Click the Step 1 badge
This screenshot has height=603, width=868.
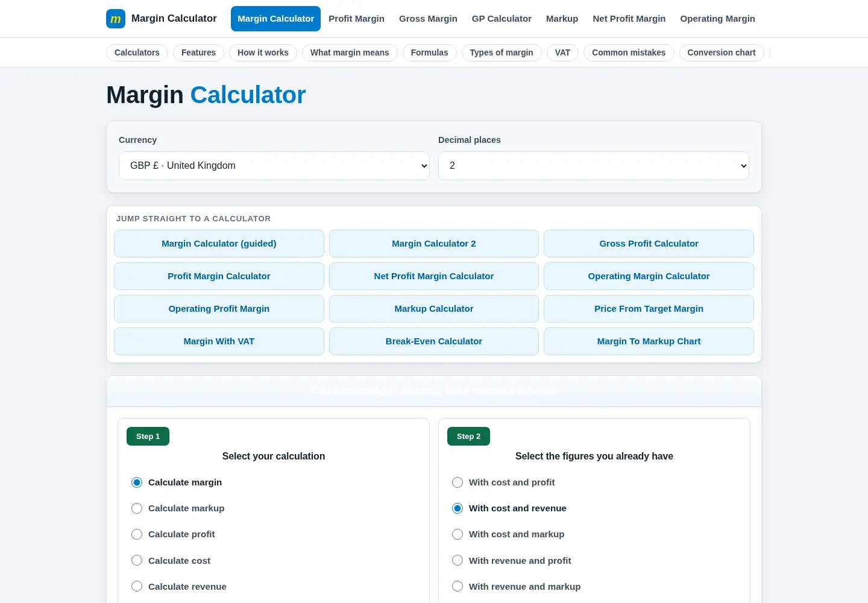point(148,437)
